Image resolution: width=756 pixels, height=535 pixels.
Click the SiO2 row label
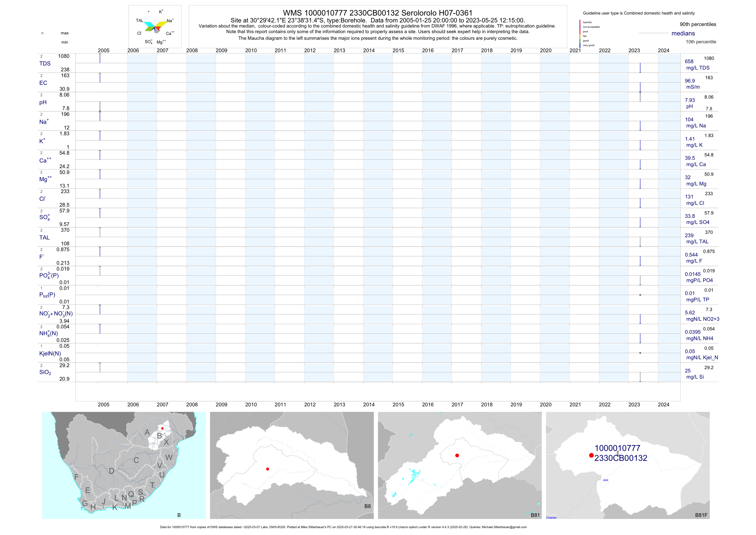(45, 372)
